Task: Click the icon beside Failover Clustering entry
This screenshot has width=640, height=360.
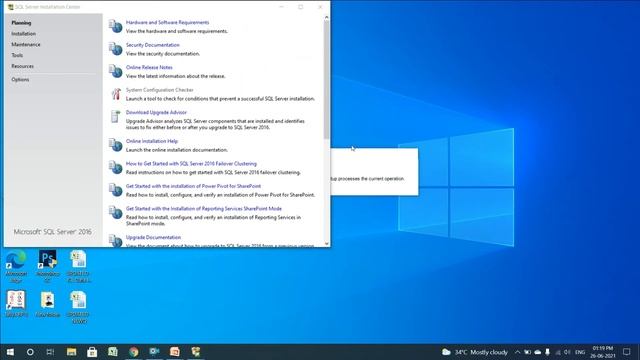Action: (x=116, y=168)
